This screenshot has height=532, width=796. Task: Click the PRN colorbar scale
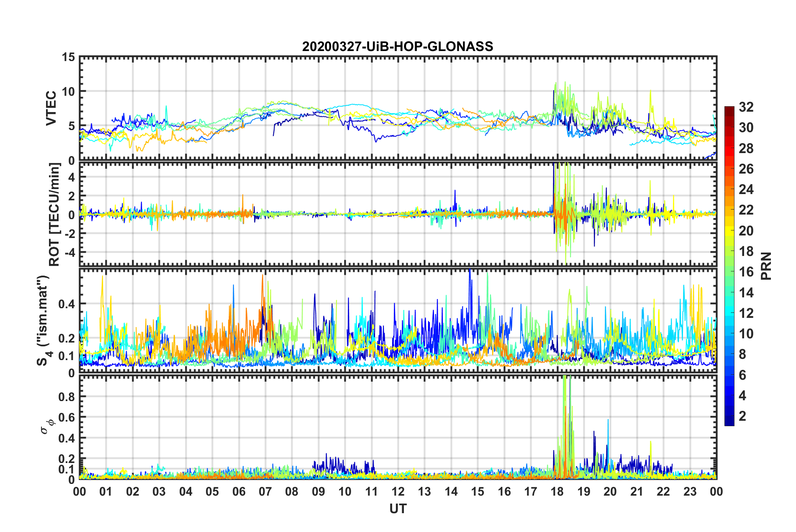click(729, 266)
